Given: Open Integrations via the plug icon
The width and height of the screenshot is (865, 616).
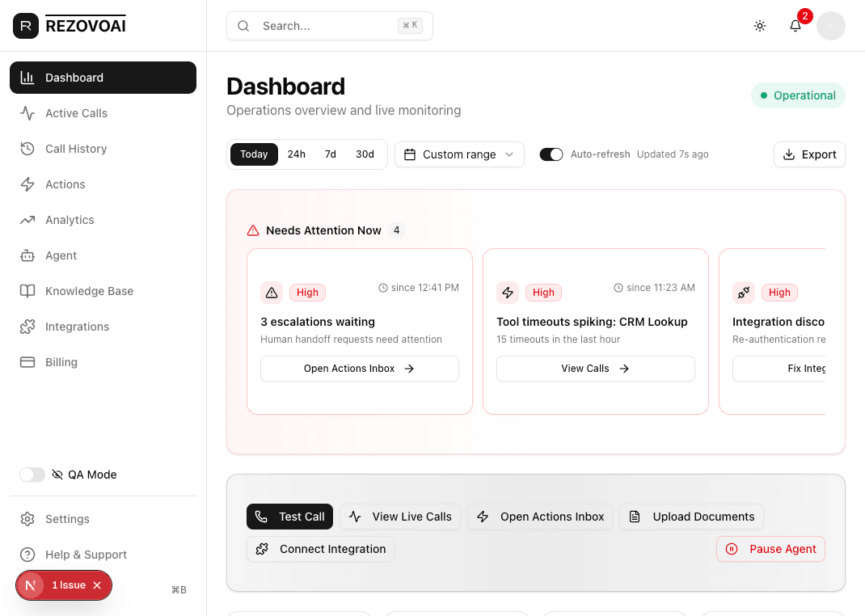Looking at the screenshot, I should pyautogui.click(x=27, y=327).
